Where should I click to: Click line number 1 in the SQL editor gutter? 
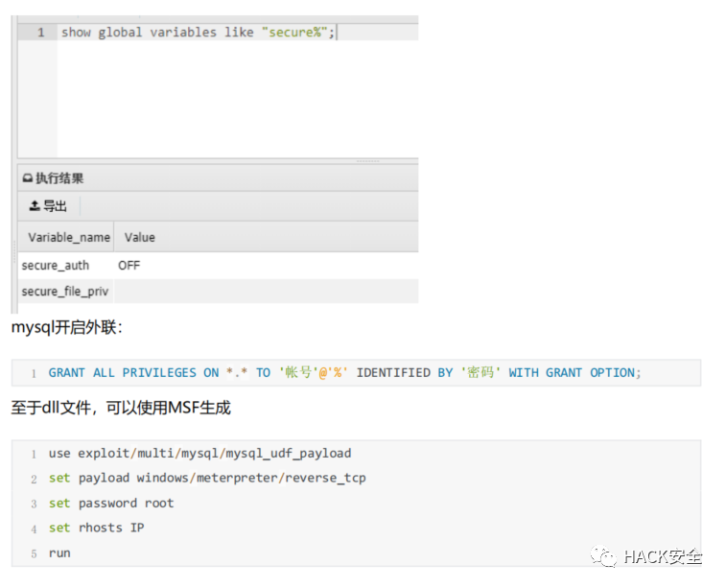(40, 32)
